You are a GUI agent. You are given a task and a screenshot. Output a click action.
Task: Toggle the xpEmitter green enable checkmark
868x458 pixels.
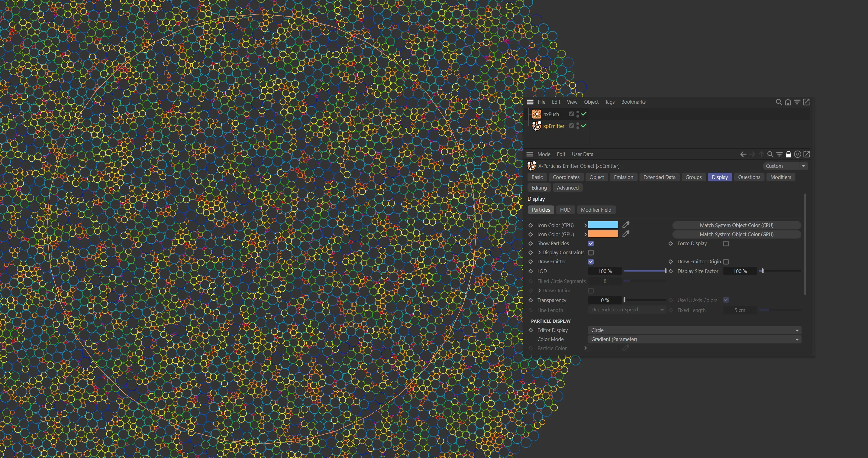(584, 125)
